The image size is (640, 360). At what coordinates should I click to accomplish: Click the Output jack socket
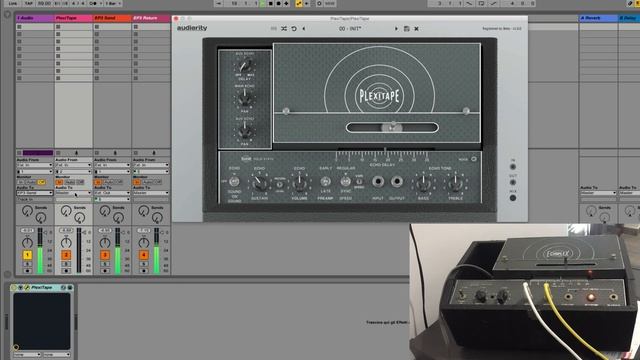coord(397,181)
